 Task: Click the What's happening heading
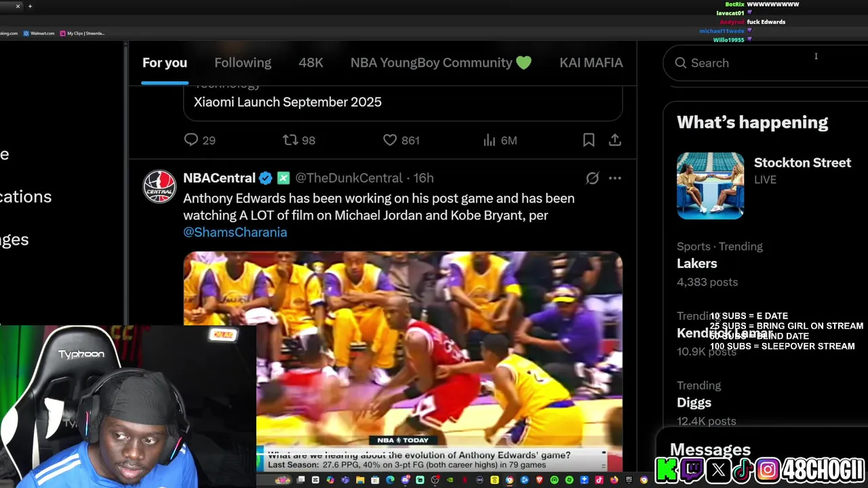[x=752, y=123]
